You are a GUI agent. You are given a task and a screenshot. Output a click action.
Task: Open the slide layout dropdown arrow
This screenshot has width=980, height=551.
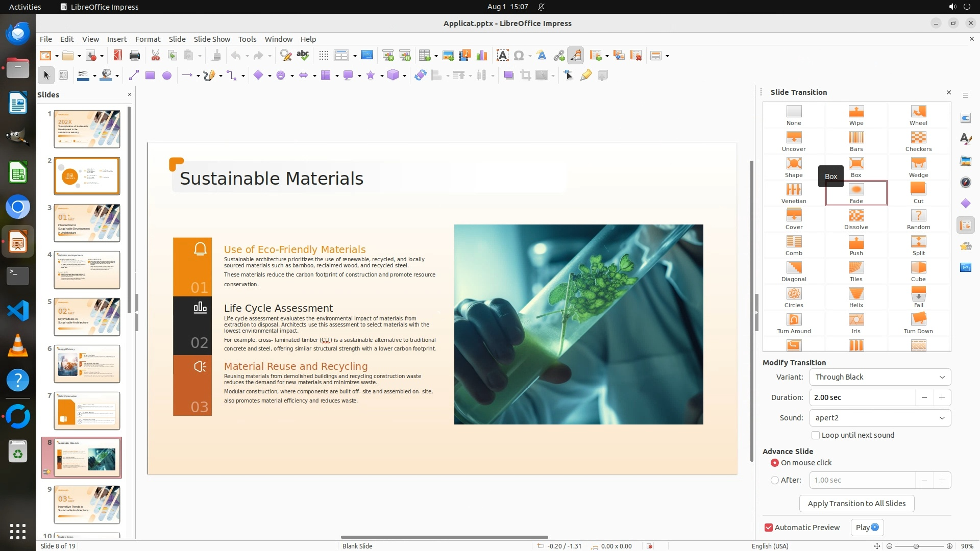[x=668, y=56]
